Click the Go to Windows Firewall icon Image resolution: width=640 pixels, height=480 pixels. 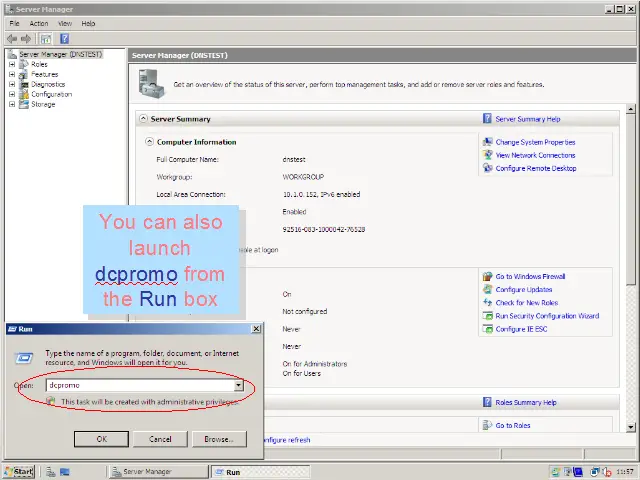[487, 276]
